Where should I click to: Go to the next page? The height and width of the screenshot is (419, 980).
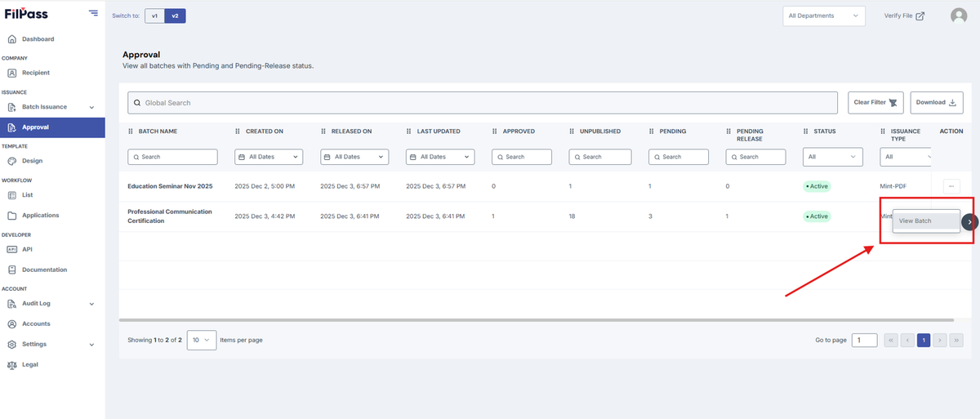[940, 340]
